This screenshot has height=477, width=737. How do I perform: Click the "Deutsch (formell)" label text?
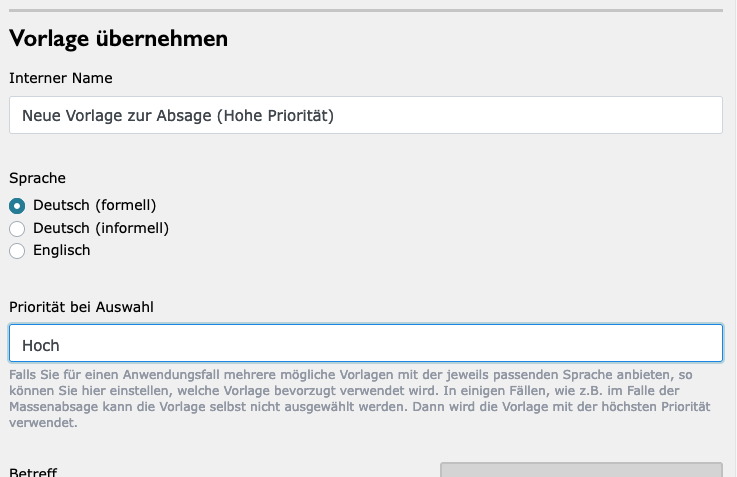point(95,205)
